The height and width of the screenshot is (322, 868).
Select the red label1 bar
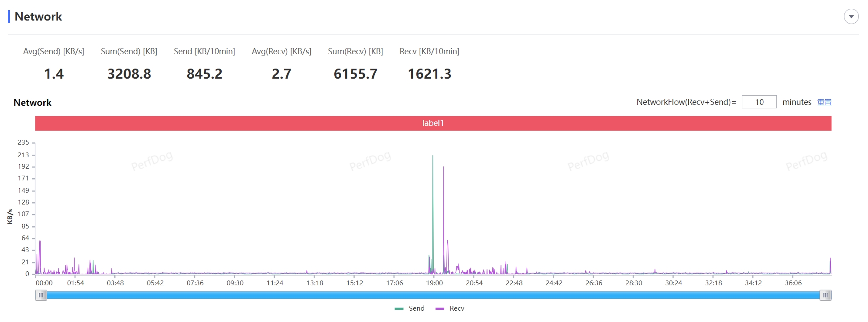pyautogui.click(x=433, y=123)
